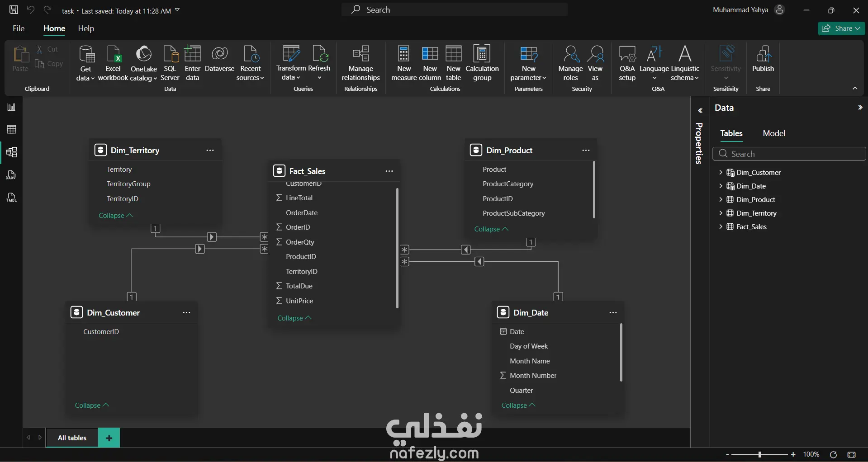This screenshot has height=462, width=868.
Task: Select the Home ribbon tab
Action: tap(54, 28)
